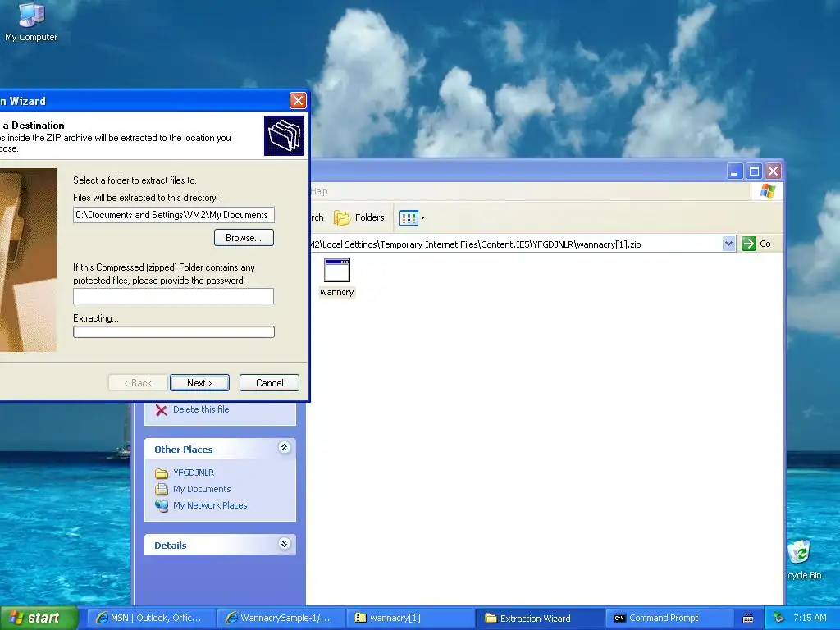Click the 7:15 AM clock
Viewport: 840px width, 630px height.
[810, 618]
